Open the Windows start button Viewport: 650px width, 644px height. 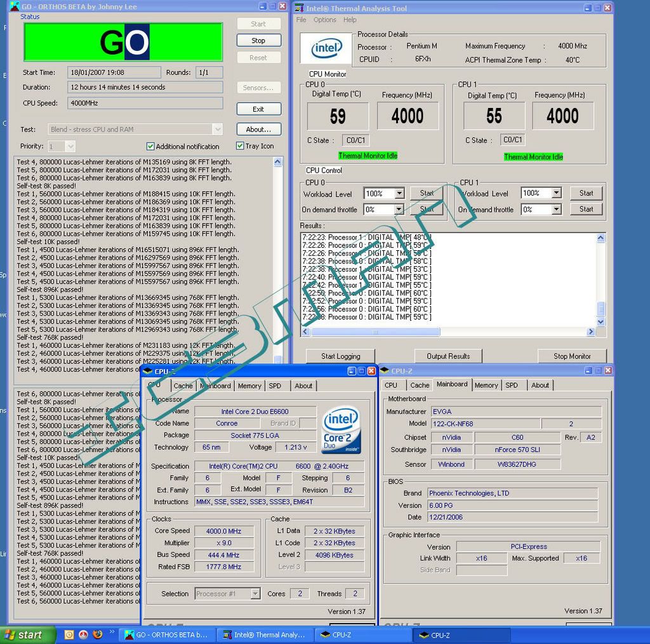point(27,635)
